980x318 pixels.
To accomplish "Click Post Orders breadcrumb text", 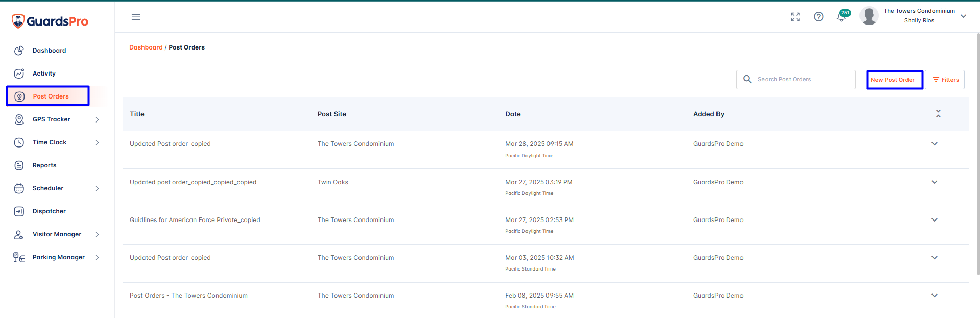I will (186, 47).
